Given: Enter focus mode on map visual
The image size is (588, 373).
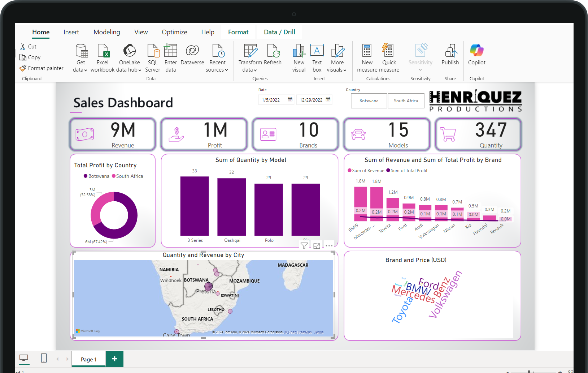Looking at the screenshot, I should tap(317, 246).
